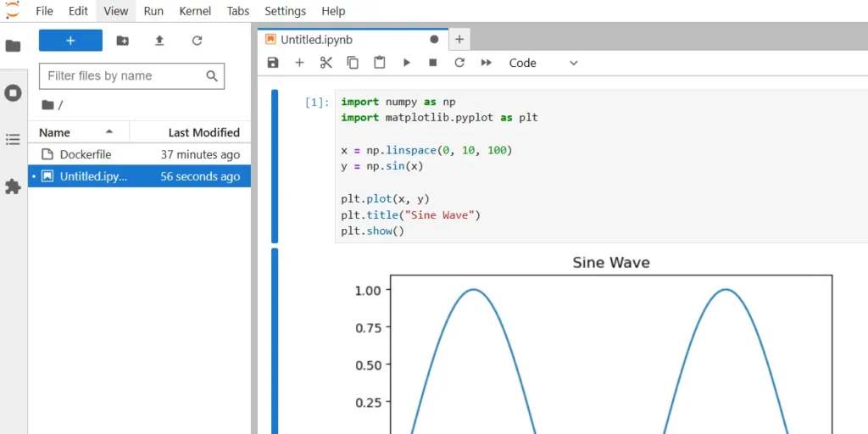Run the selected cell
Viewport: 868px width, 434px height.
[406, 63]
